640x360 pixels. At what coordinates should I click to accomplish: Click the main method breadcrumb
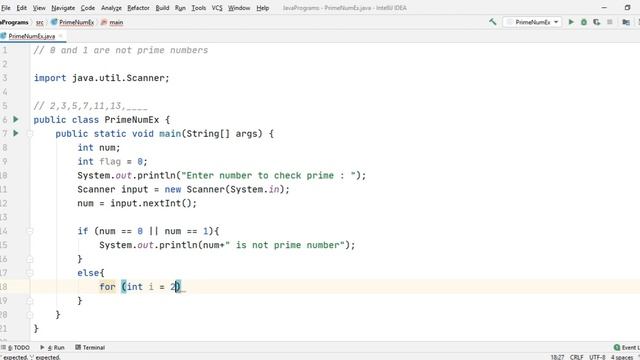point(112,22)
